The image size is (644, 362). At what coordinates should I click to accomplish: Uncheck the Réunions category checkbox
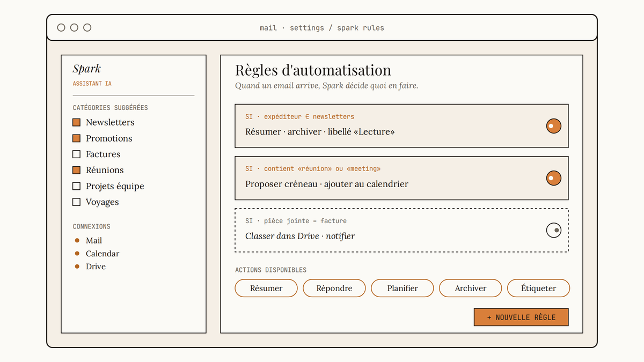click(76, 170)
